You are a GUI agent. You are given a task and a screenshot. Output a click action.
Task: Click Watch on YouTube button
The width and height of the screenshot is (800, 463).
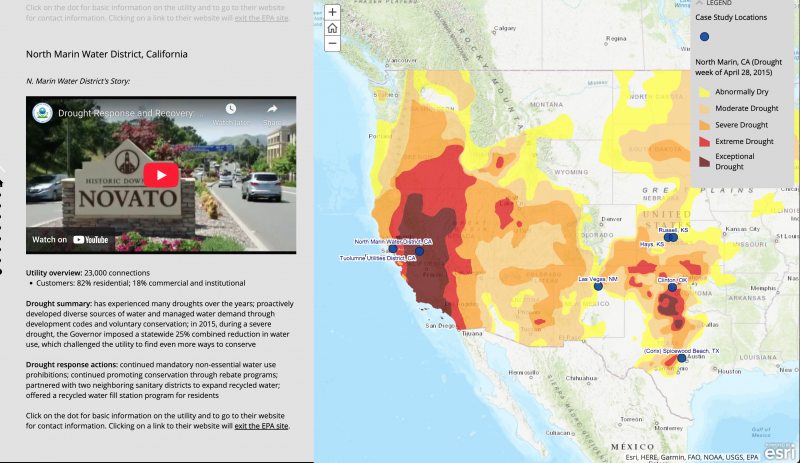[70, 239]
